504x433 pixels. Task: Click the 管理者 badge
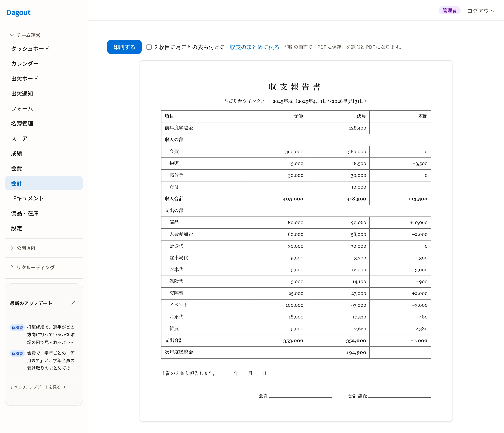click(x=449, y=10)
